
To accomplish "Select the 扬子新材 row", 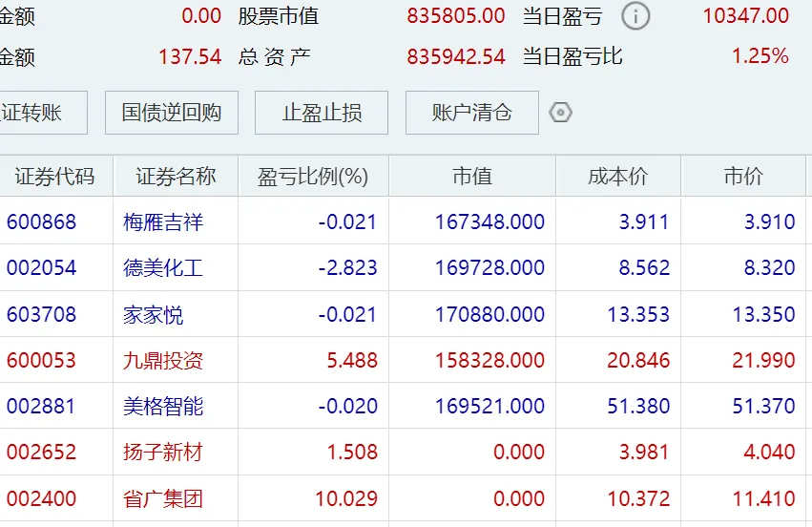I will [x=163, y=453].
